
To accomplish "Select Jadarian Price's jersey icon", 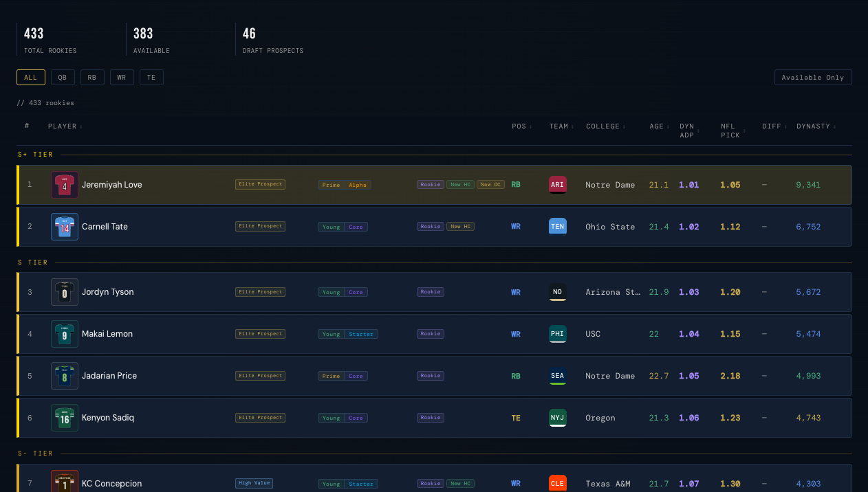I will pyautogui.click(x=65, y=376).
